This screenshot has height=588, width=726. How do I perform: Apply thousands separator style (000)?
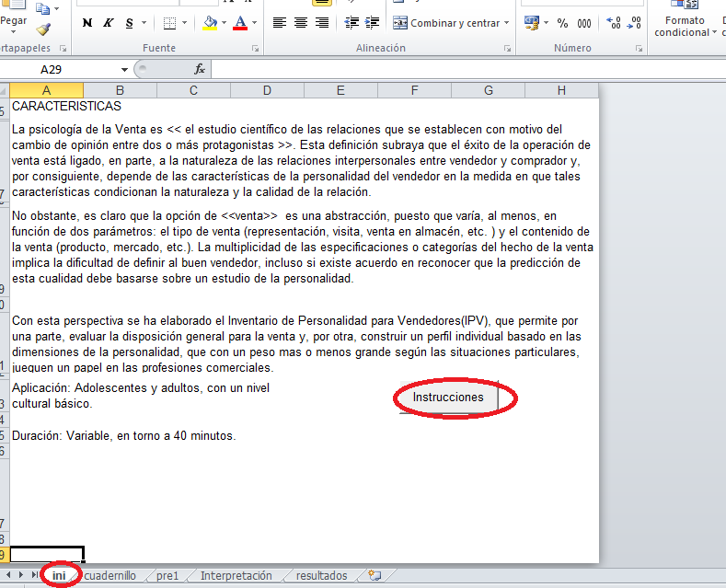[x=584, y=23]
